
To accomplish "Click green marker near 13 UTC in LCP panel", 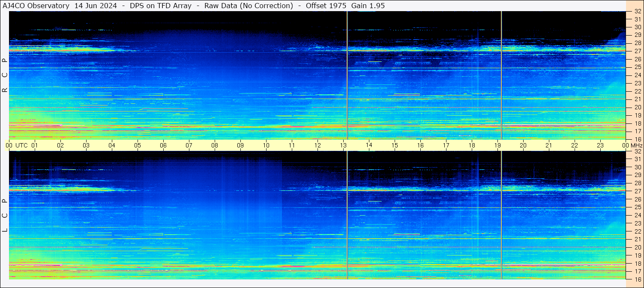I will (347, 215).
